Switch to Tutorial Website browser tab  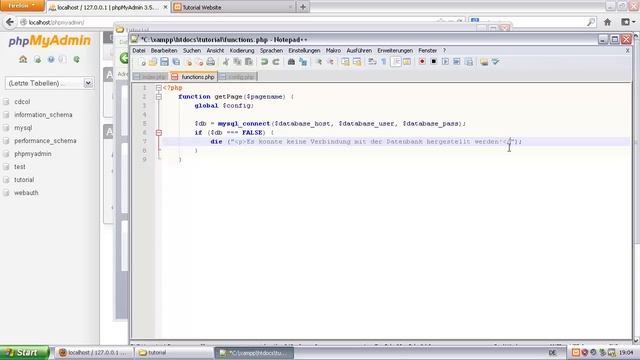coord(233,7)
